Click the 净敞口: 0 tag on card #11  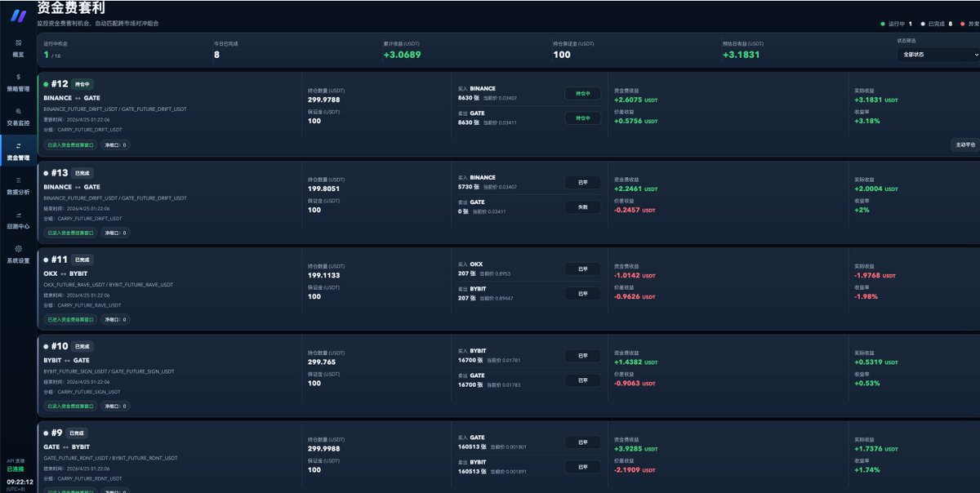coord(115,319)
